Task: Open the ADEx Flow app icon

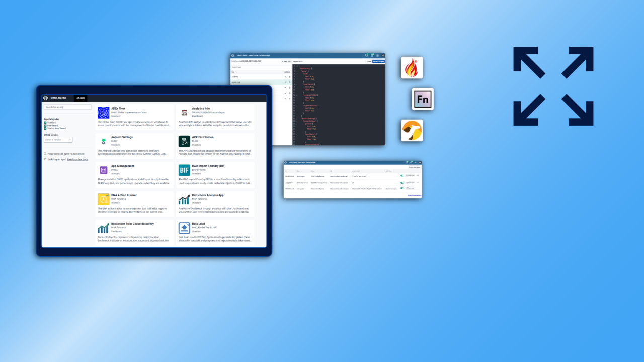Action: coord(103,113)
